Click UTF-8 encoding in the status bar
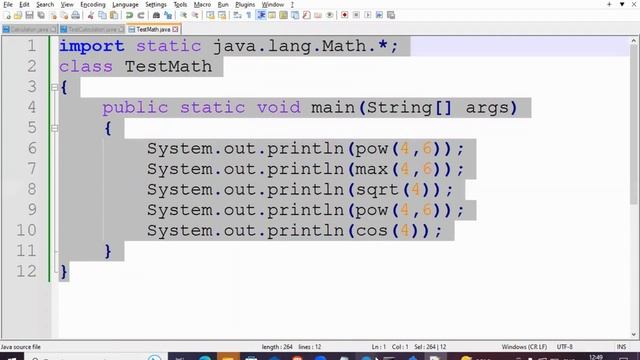640x360 pixels. click(x=564, y=347)
